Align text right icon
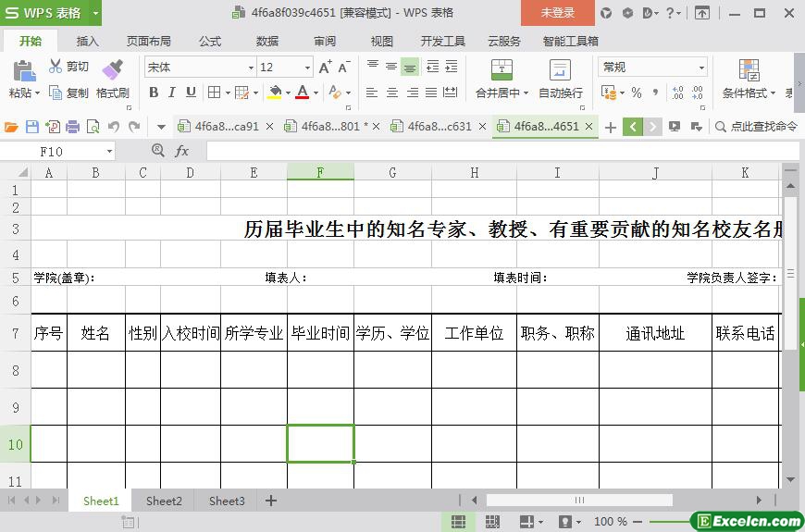Image resolution: width=805 pixels, height=532 pixels. click(x=413, y=93)
